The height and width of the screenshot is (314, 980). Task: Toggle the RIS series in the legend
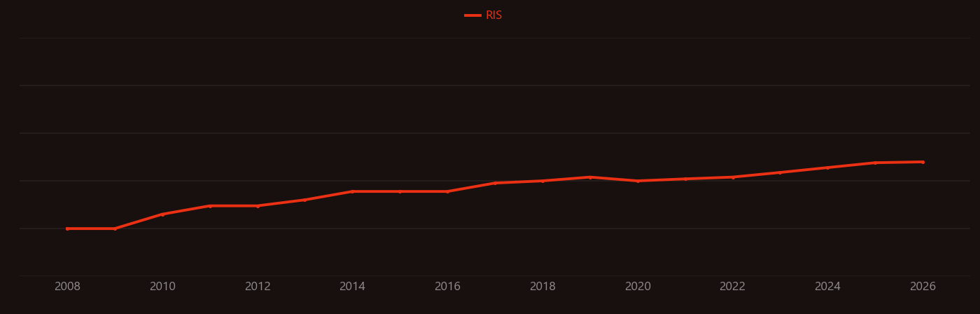484,15
